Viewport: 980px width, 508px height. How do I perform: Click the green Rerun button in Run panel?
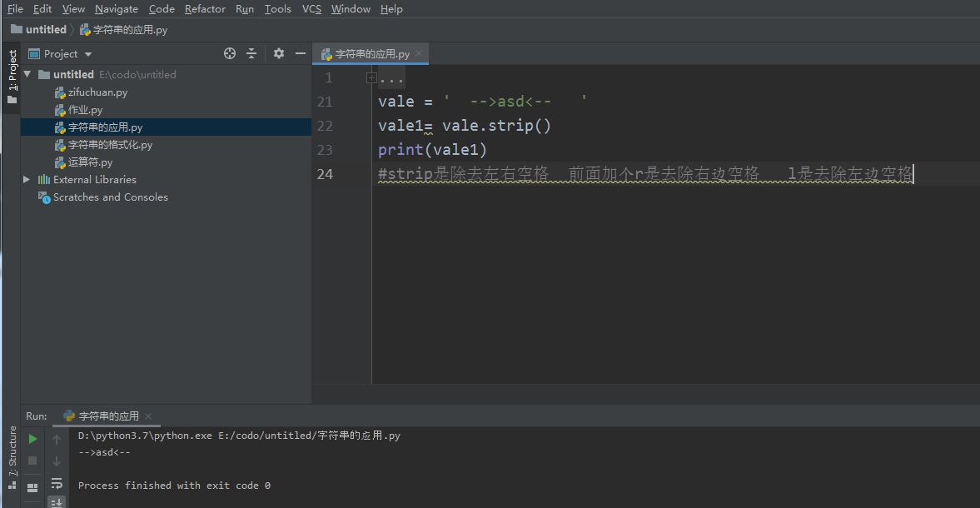point(32,439)
